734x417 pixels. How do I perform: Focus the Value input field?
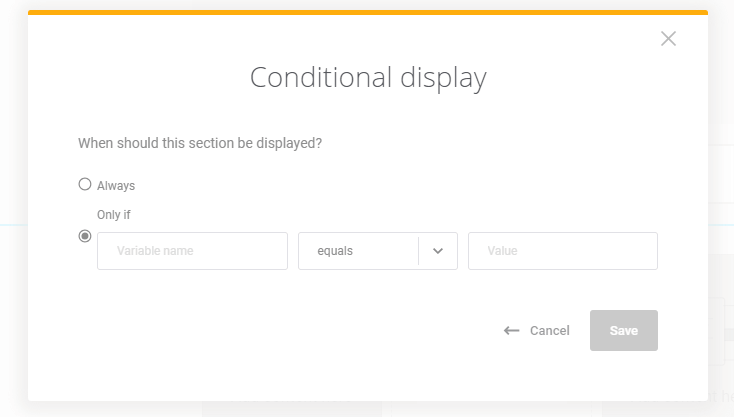[x=563, y=251]
